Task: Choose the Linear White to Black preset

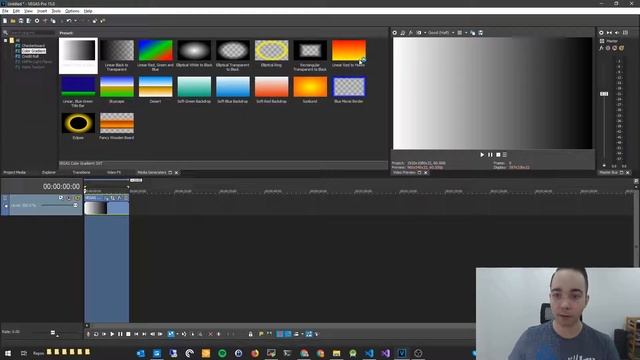Action: click(78, 56)
